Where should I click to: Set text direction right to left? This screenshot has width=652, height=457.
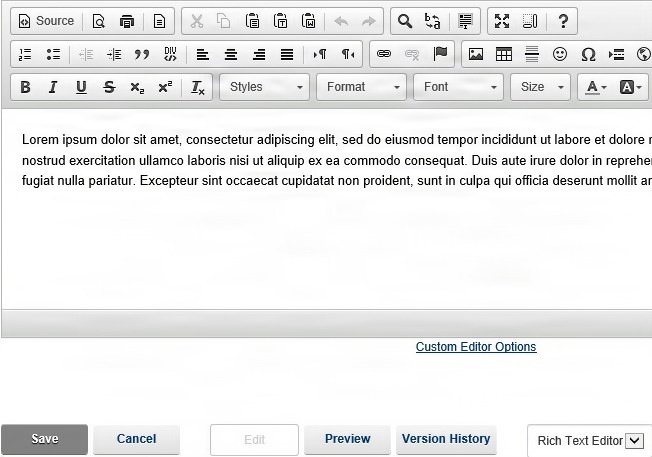(x=348, y=54)
